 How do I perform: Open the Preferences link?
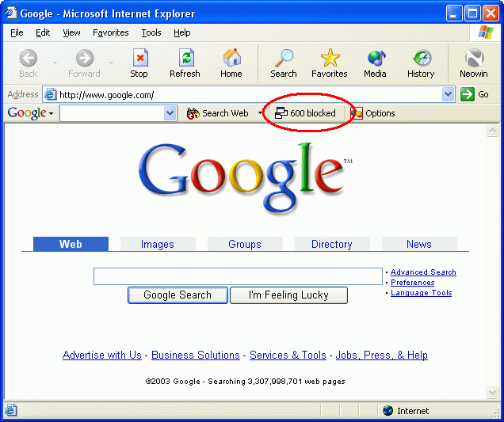pos(412,283)
